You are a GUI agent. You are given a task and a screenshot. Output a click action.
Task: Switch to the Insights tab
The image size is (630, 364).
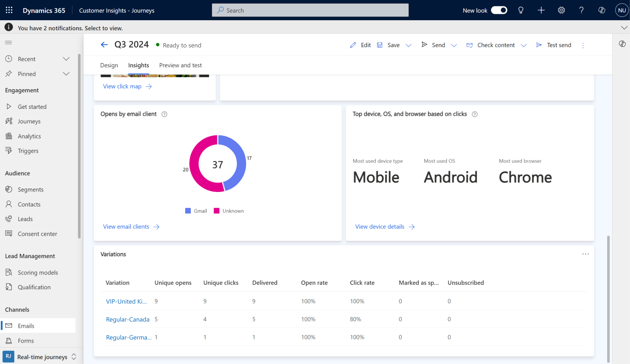[138, 65]
